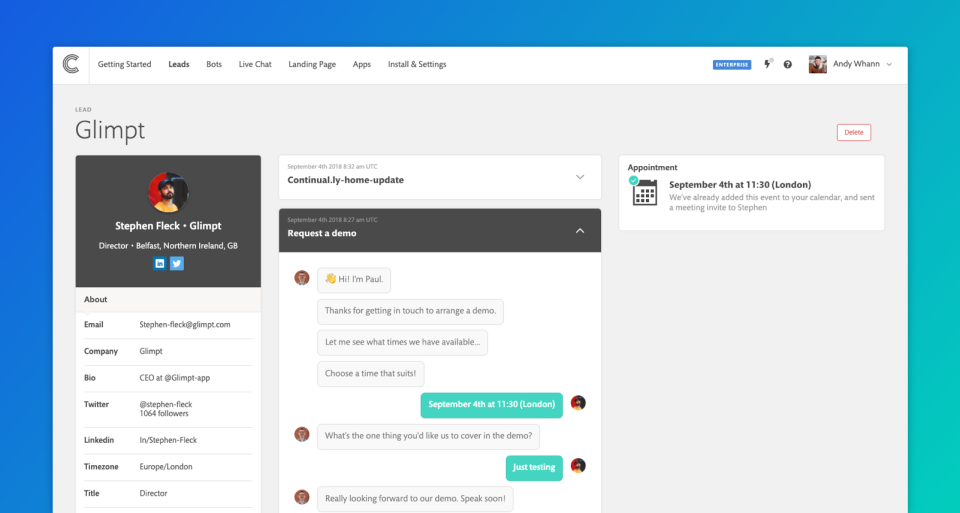This screenshot has height=513, width=960.
Task: Open the help question mark icon
Action: [787, 64]
